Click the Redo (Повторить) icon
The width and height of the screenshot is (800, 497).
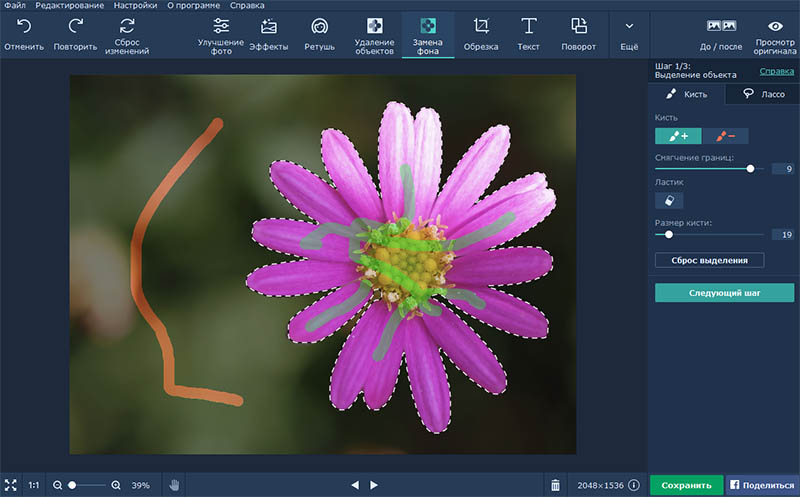click(76, 27)
